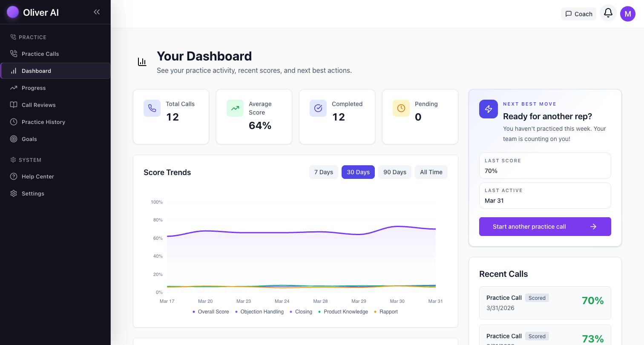Toggle Overall Score legend entry
The width and height of the screenshot is (644, 345).
coord(211,312)
